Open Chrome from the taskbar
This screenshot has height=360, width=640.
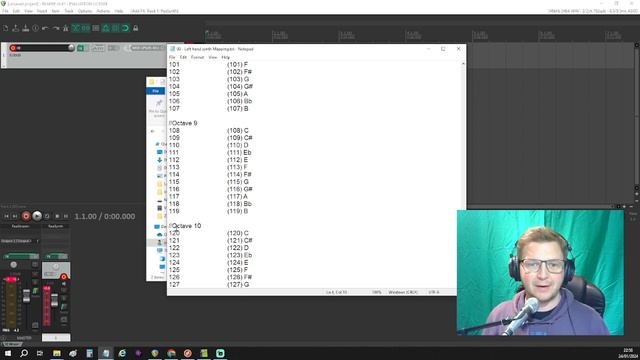[171, 353]
